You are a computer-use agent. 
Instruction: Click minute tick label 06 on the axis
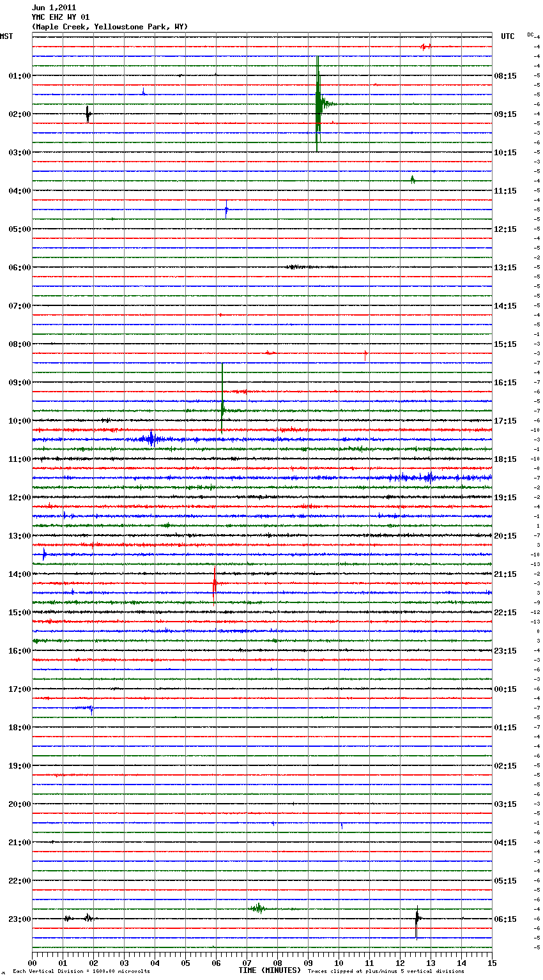coord(216,963)
